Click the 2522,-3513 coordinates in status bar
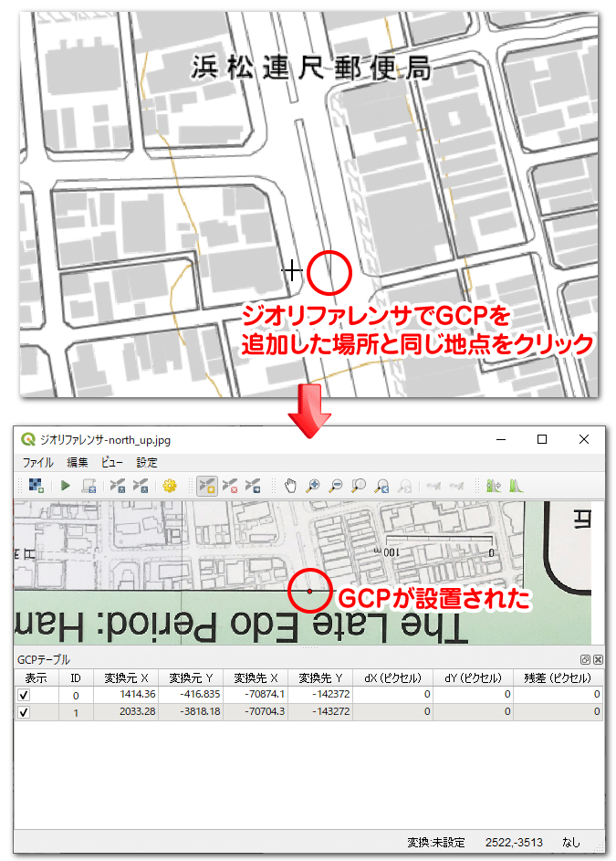Image resolution: width=616 pixels, height=861 pixels. [x=514, y=843]
